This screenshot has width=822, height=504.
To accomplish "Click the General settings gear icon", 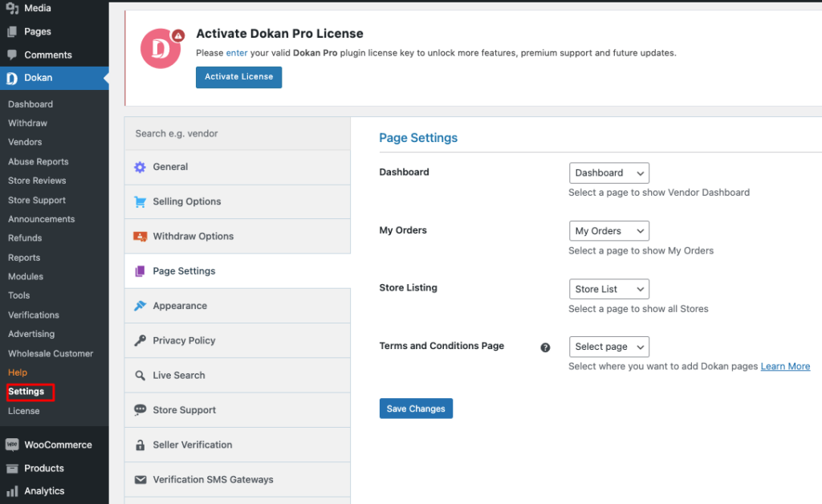I will [x=140, y=167].
